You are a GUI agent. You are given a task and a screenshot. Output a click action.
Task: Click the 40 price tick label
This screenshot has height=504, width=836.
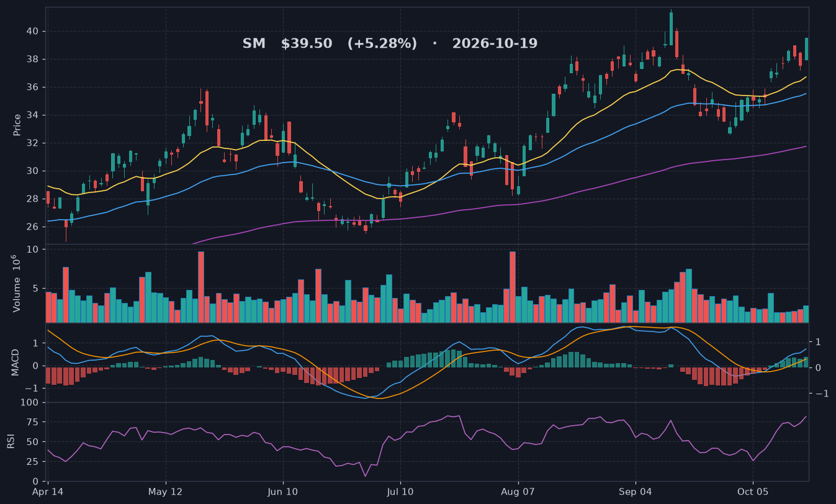[33, 32]
